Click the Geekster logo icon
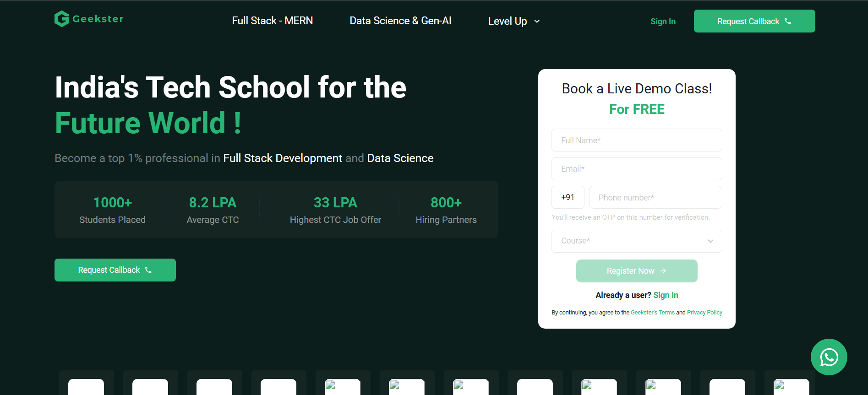This screenshot has height=395, width=868. [62, 19]
